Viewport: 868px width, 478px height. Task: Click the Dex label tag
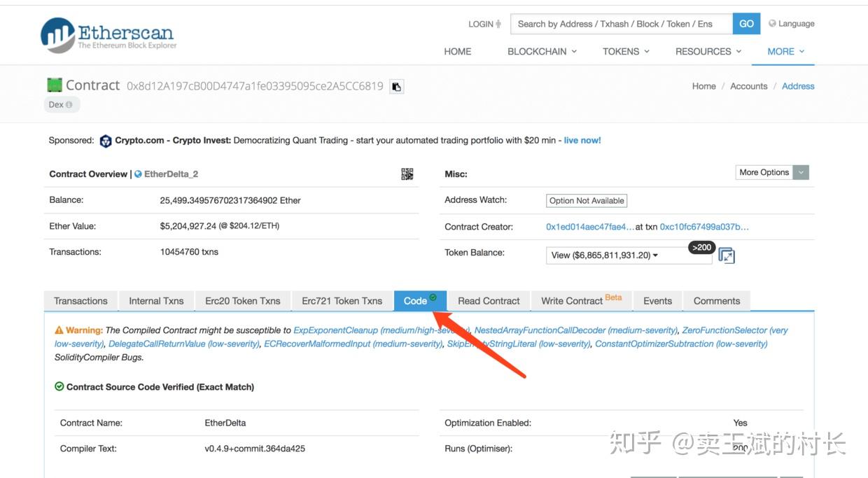pos(62,105)
